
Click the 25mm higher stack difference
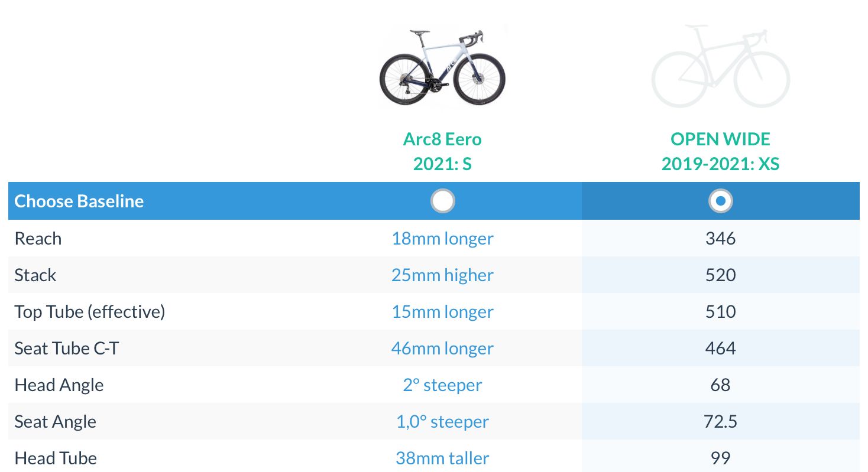point(442,275)
